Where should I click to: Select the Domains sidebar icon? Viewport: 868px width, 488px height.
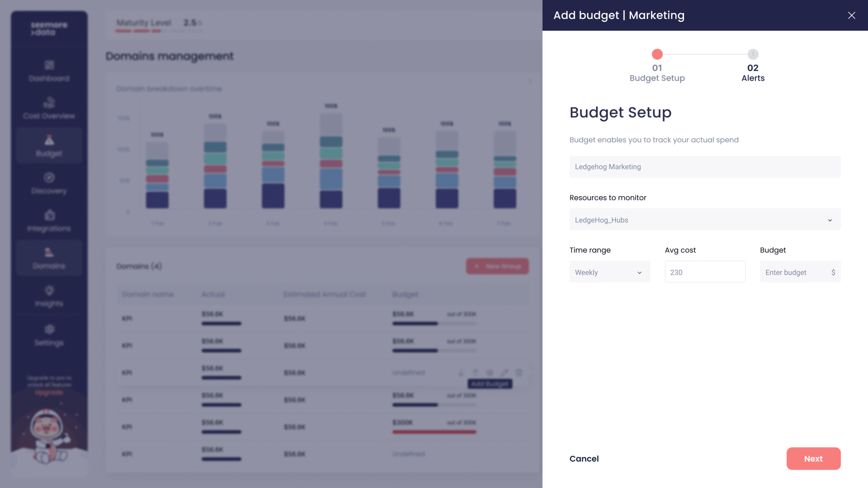(49, 253)
